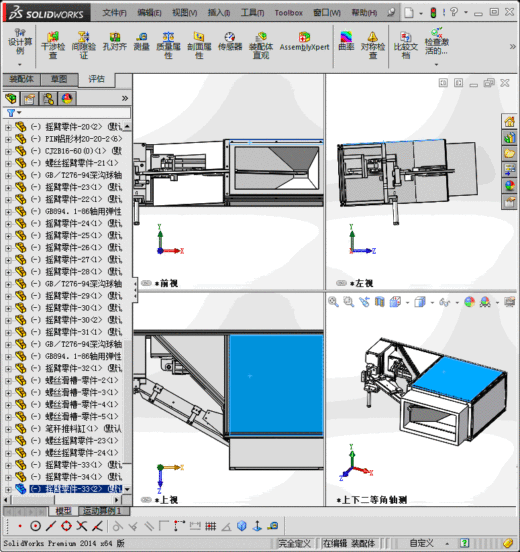Open 装配体直观 assembly visualization
The image size is (520, 552).
click(261, 45)
